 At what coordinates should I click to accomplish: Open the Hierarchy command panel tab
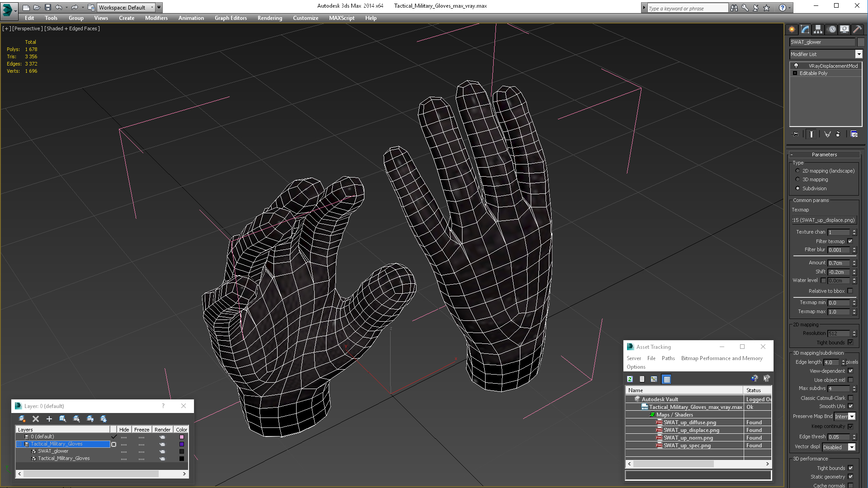click(x=818, y=29)
